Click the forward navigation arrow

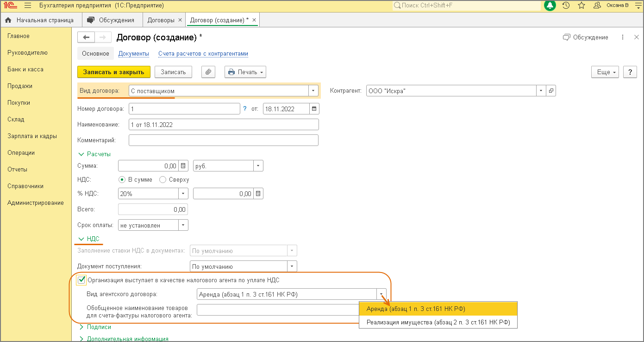pyautogui.click(x=103, y=37)
